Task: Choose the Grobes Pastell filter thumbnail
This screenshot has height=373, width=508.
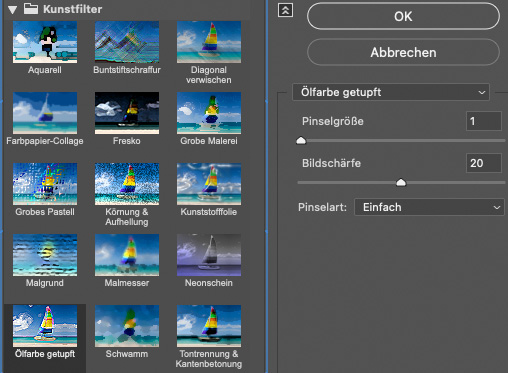Action: 45,184
